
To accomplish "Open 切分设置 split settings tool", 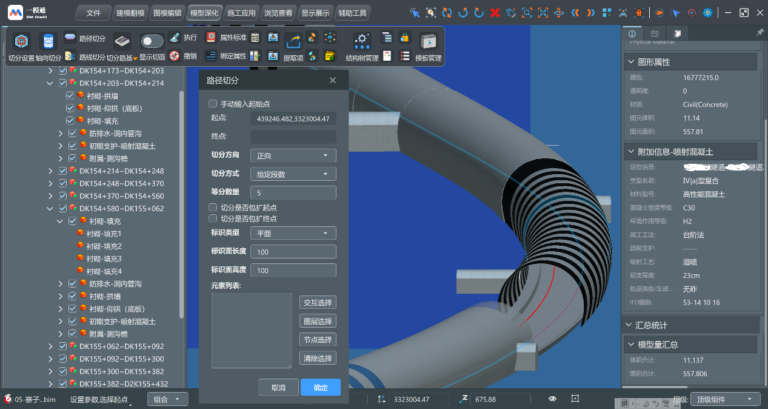I will [21, 48].
